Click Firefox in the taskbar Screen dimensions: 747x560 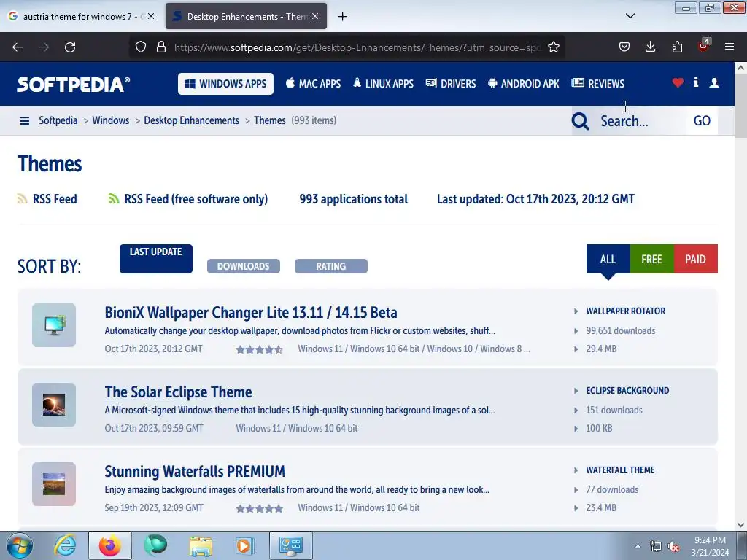tap(110, 545)
